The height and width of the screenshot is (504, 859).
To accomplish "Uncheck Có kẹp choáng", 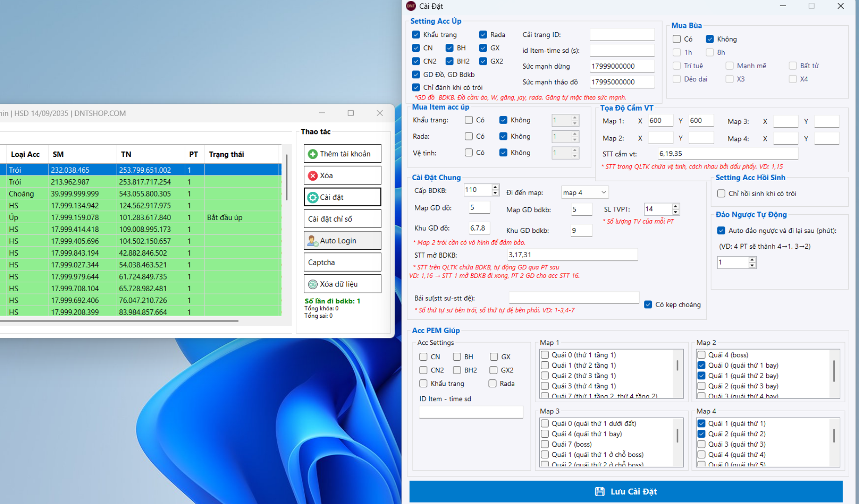I will [x=648, y=304].
